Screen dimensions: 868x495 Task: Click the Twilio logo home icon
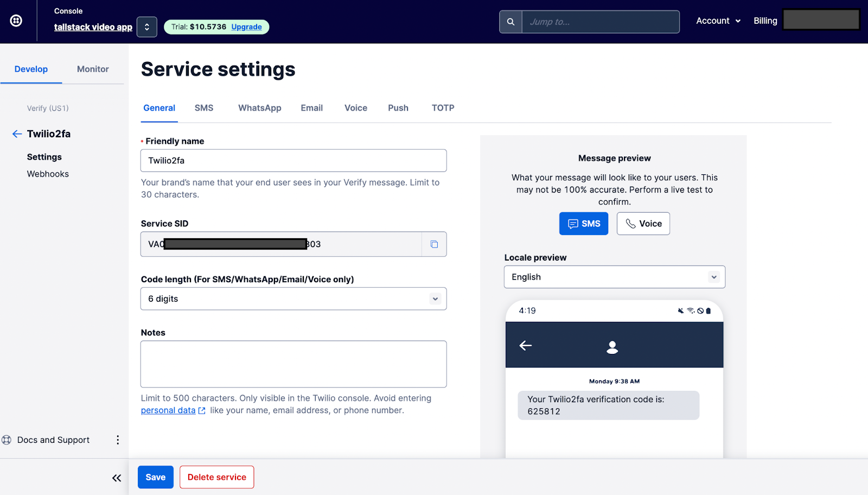(x=16, y=21)
